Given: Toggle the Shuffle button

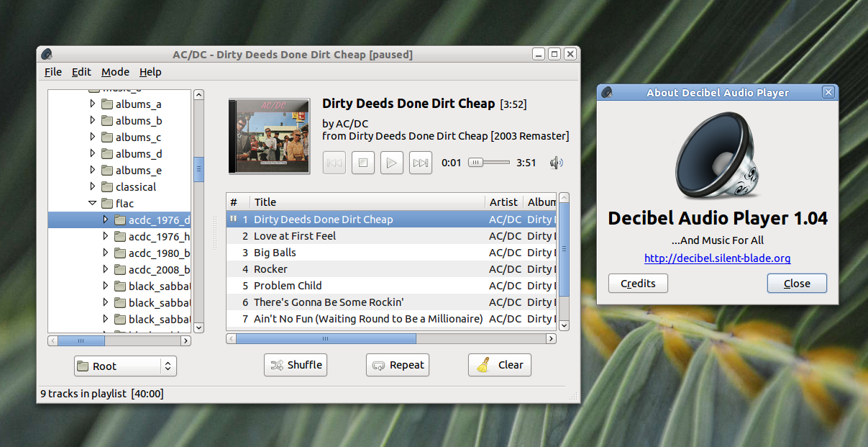Looking at the screenshot, I should pos(296,365).
